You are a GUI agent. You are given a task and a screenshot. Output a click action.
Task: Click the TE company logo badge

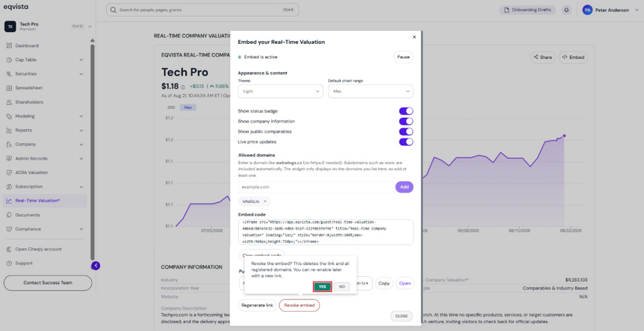[x=10, y=26]
